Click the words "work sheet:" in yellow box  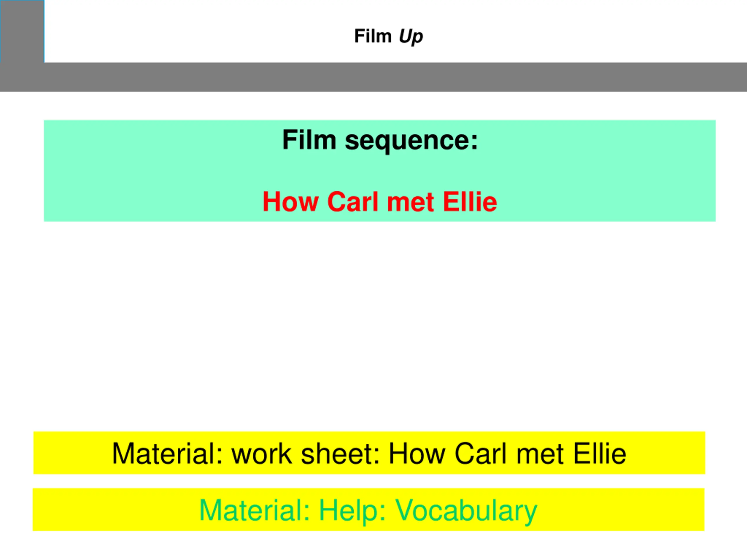(x=306, y=454)
